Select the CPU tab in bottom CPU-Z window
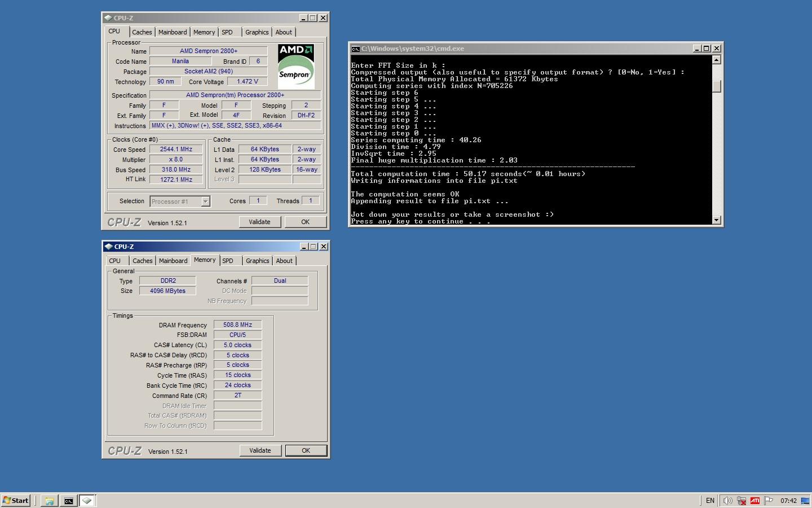Viewport: 812px width, 508px height. point(115,261)
